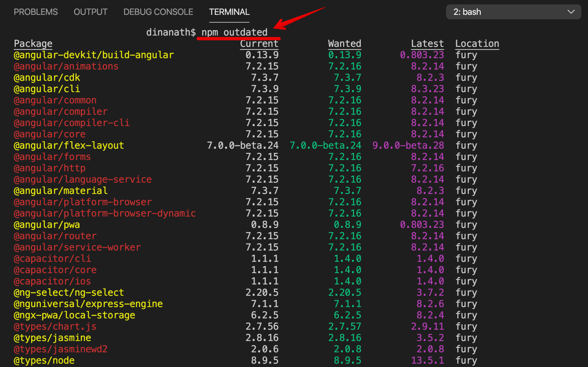Click the chevron arrow on bash dropdown
This screenshot has width=588, height=367.
coord(571,12)
